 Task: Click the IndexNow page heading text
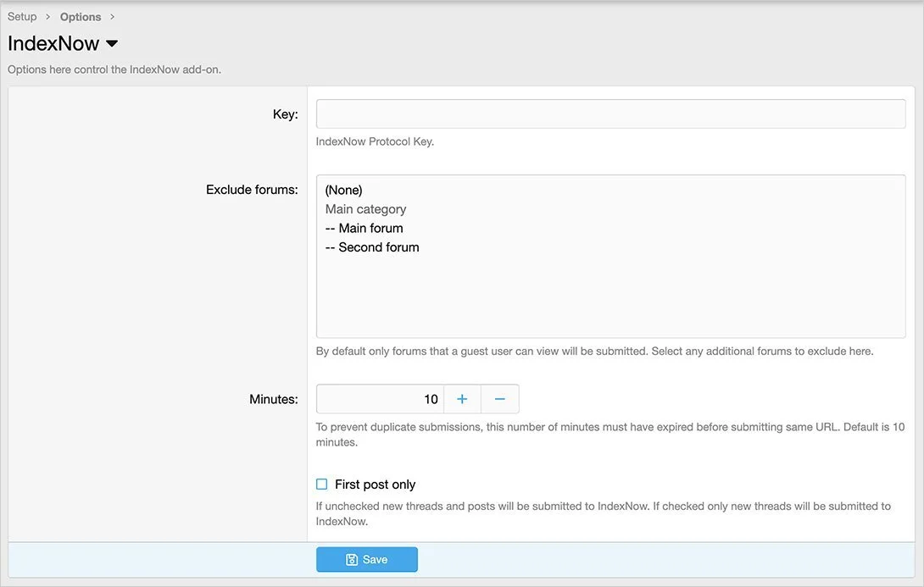point(53,44)
